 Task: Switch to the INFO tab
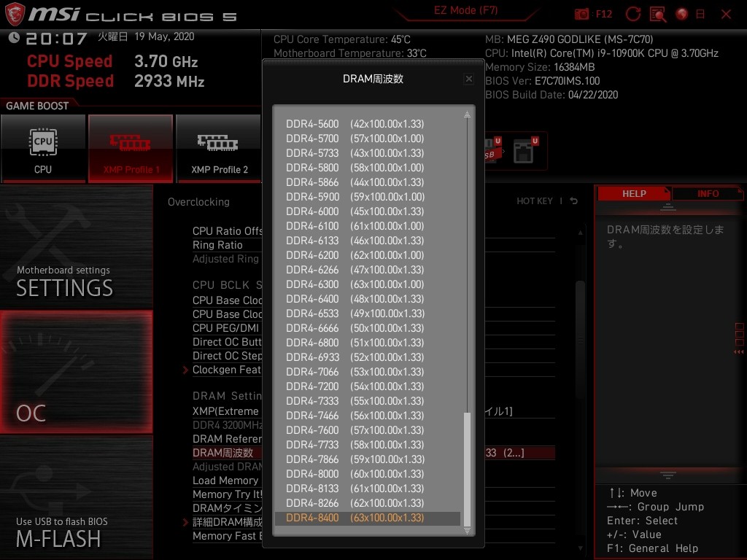tap(708, 194)
